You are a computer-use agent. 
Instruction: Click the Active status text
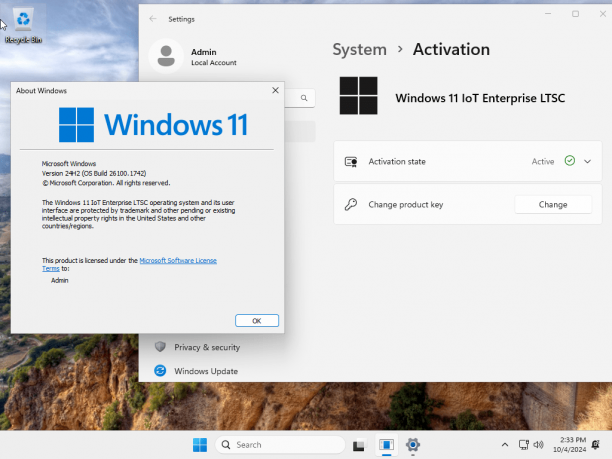point(543,162)
